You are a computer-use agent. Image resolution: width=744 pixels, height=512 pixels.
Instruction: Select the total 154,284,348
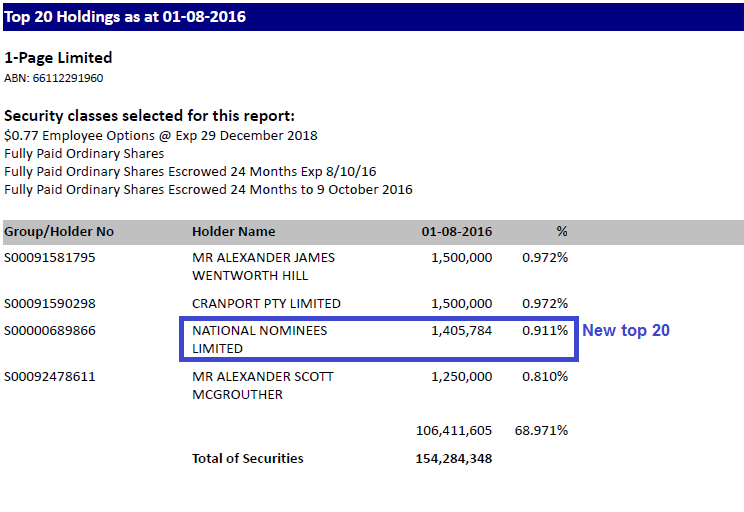coord(454,459)
